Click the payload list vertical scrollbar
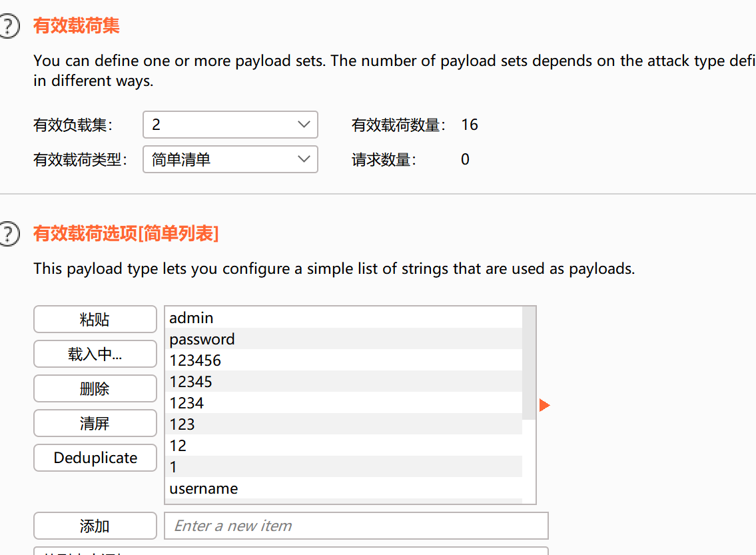Screen dimensions: 756x555 (529, 363)
